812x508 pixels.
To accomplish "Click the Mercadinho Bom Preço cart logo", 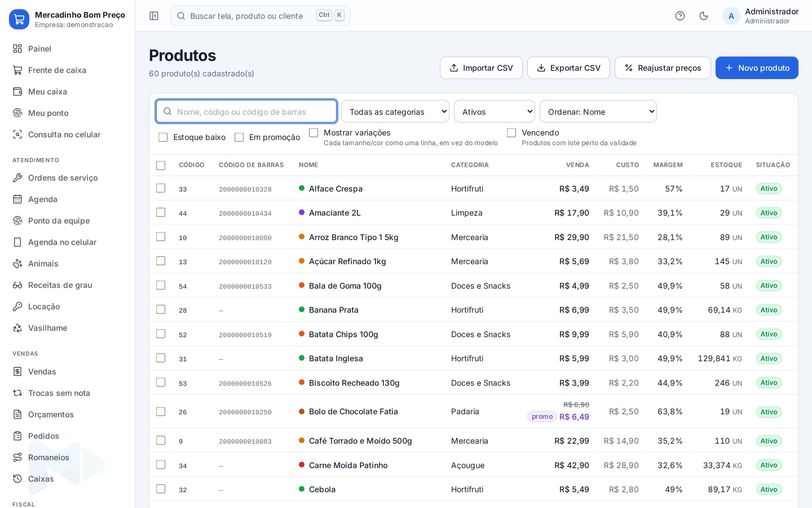I will [x=19, y=19].
